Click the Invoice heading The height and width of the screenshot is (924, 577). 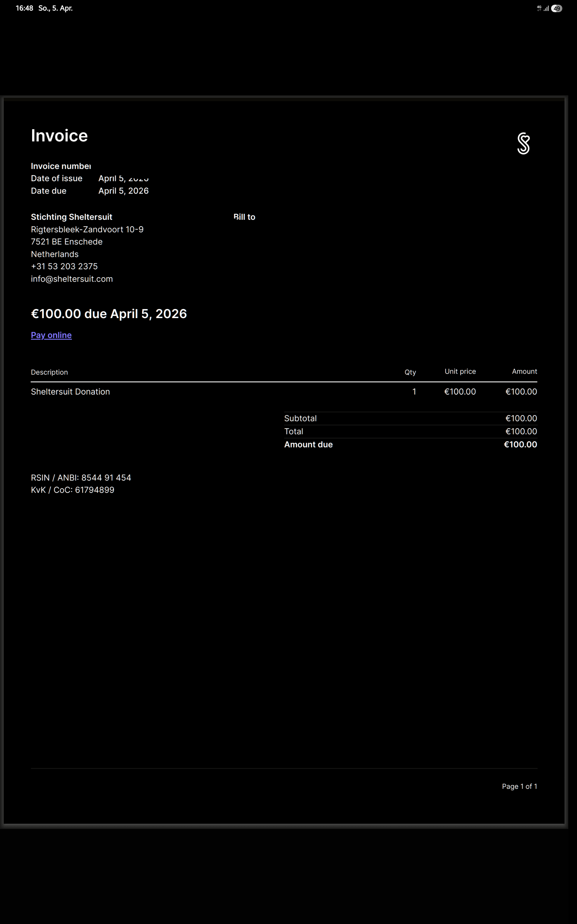(x=59, y=136)
